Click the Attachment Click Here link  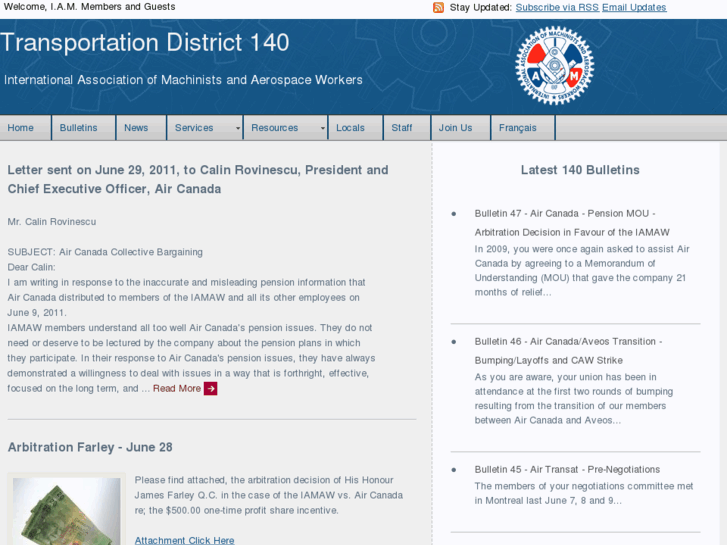(x=184, y=540)
